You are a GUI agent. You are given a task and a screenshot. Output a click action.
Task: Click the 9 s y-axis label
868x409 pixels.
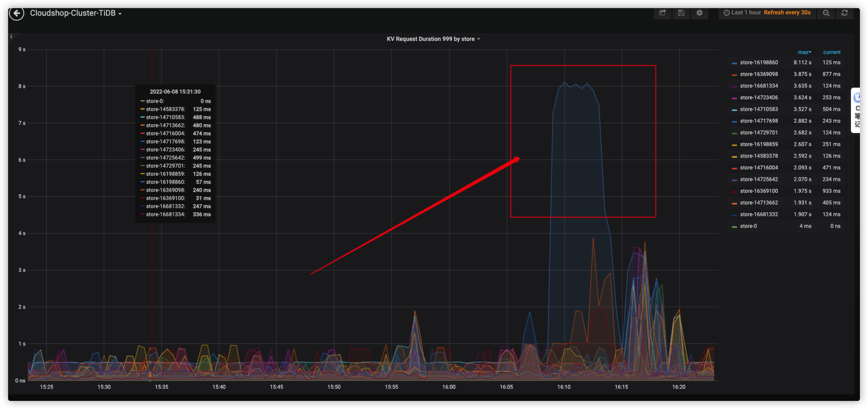coord(22,50)
